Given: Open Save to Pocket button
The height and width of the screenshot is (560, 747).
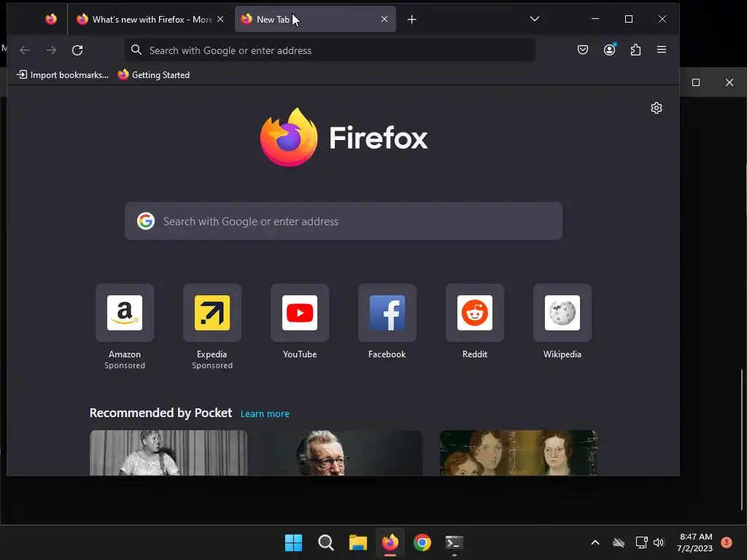Looking at the screenshot, I should (x=583, y=50).
